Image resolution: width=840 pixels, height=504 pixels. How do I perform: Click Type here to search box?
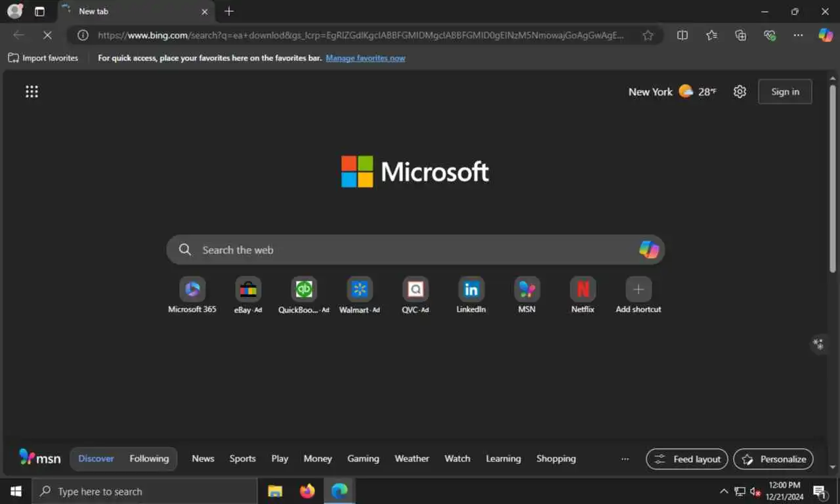144,491
